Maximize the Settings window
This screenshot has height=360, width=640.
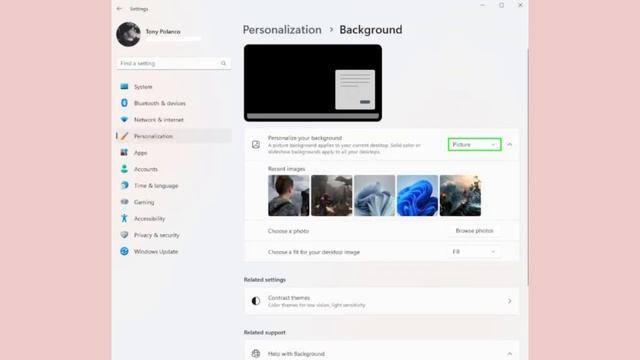501,5
